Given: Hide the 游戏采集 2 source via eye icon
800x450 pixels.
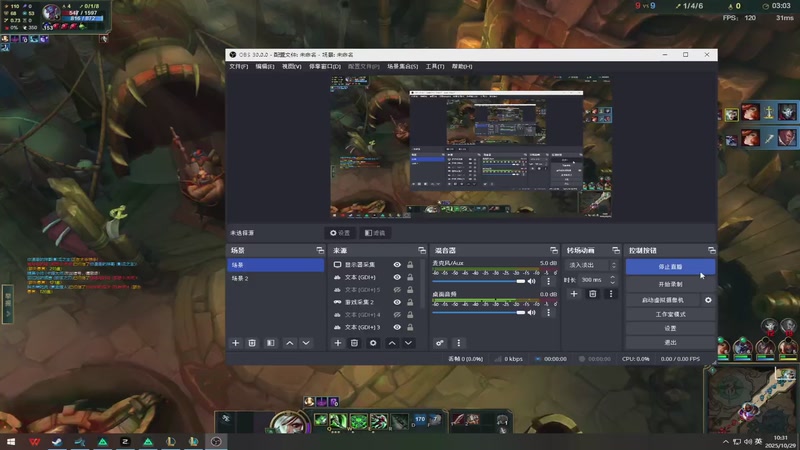Looking at the screenshot, I should pos(397,302).
